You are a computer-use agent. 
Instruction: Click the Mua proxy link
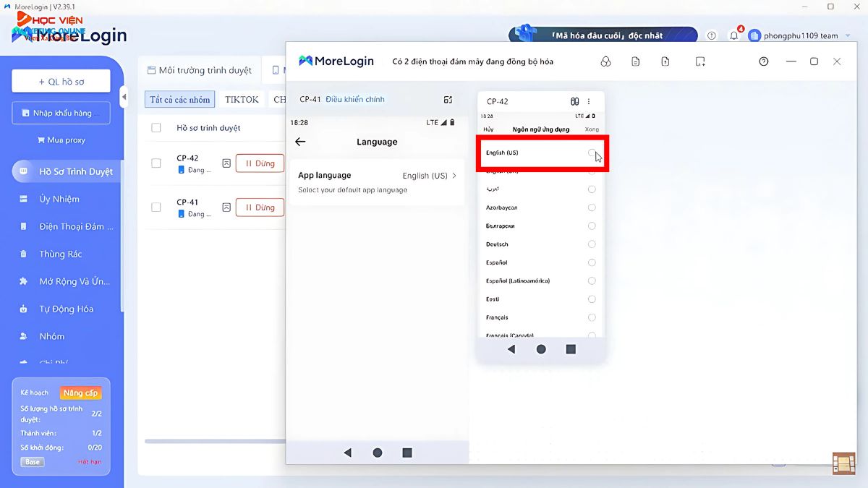(61, 140)
